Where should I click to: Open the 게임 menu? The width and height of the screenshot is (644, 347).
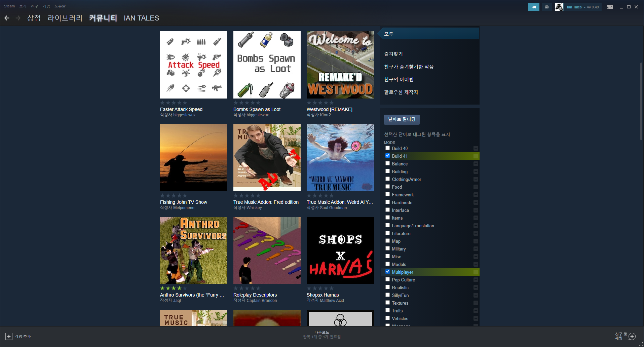(x=46, y=6)
